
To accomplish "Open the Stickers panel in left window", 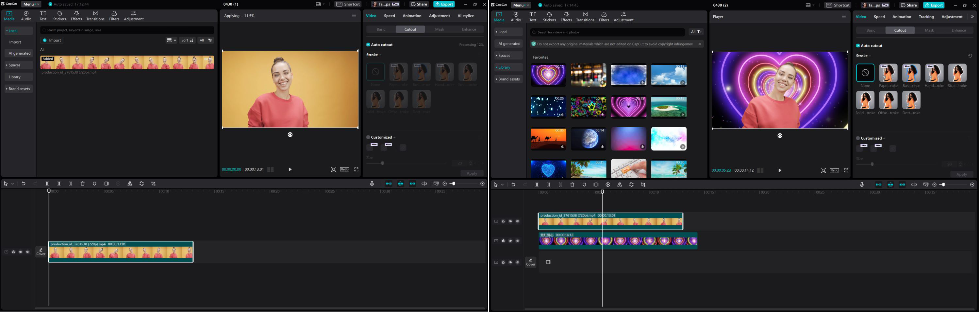I will coord(59,16).
